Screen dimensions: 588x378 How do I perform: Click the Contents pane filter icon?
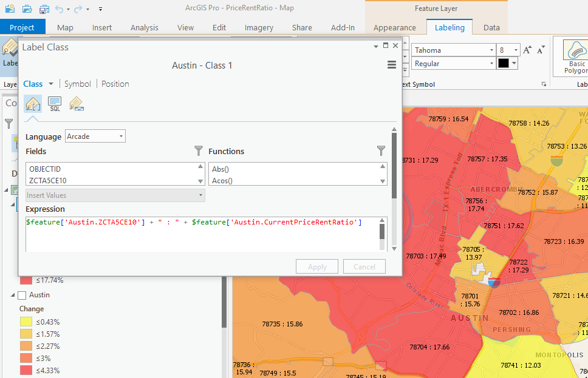click(9, 123)
